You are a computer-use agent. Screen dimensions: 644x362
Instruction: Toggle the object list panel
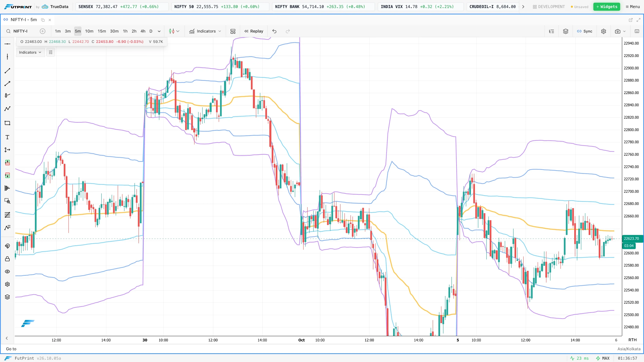(x=551, y=31)
